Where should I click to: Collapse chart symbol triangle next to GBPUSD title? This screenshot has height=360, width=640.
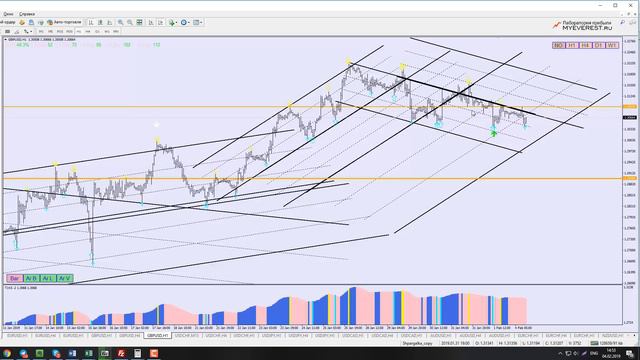coord(5,40)
